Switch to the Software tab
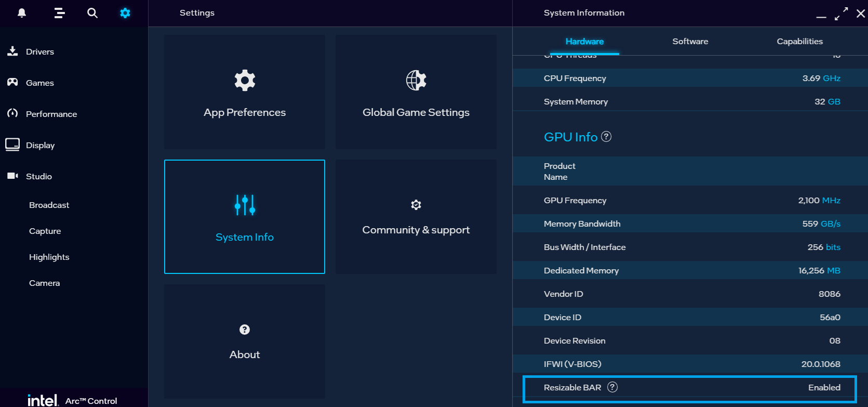The width and height of the screenshot is (868, 407). point(690,42)
